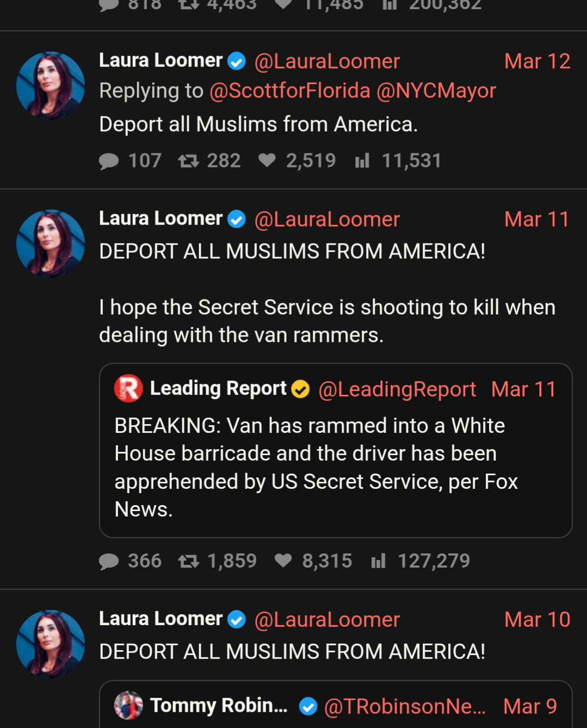Click the comment bubble icon showing 366
The image size is (587, 728).
[x=109, y=561]
